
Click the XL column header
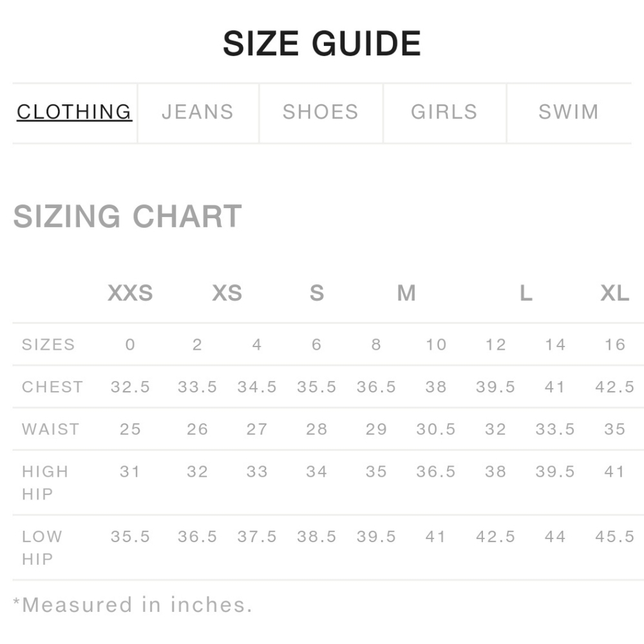(x=614, y=294)
